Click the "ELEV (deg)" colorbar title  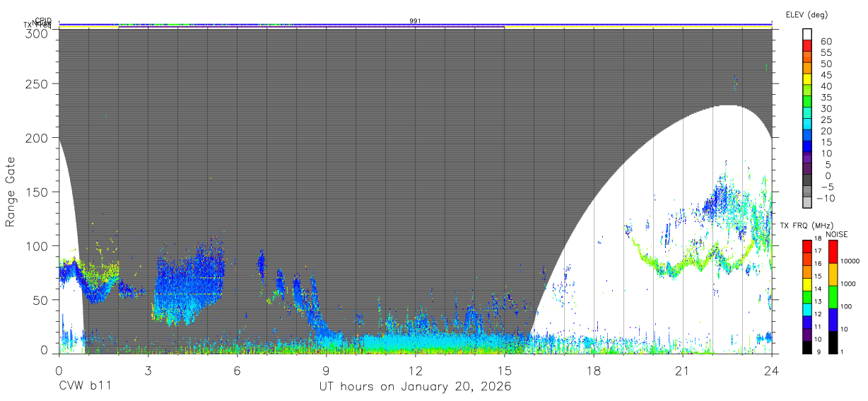pyautogui.click(x=807, y=15)
